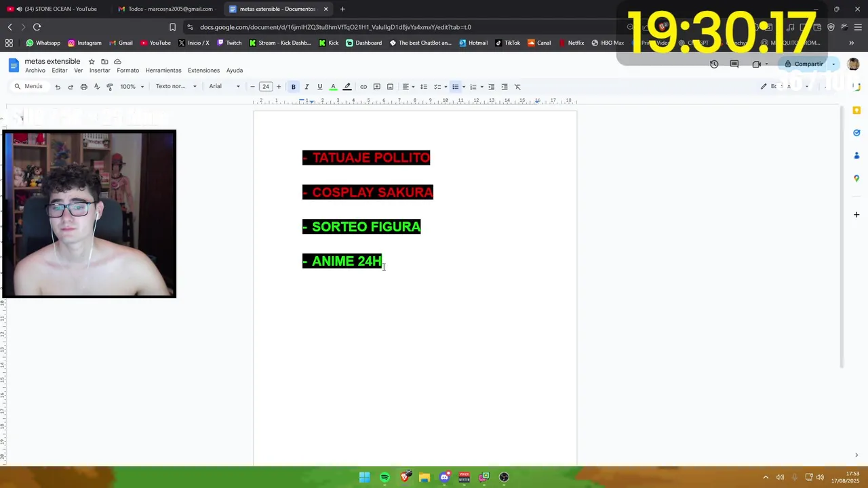This screenshot has width=868, height=488.
Task: Open line and paragraph spacing options
Action: tap(424, 87)
